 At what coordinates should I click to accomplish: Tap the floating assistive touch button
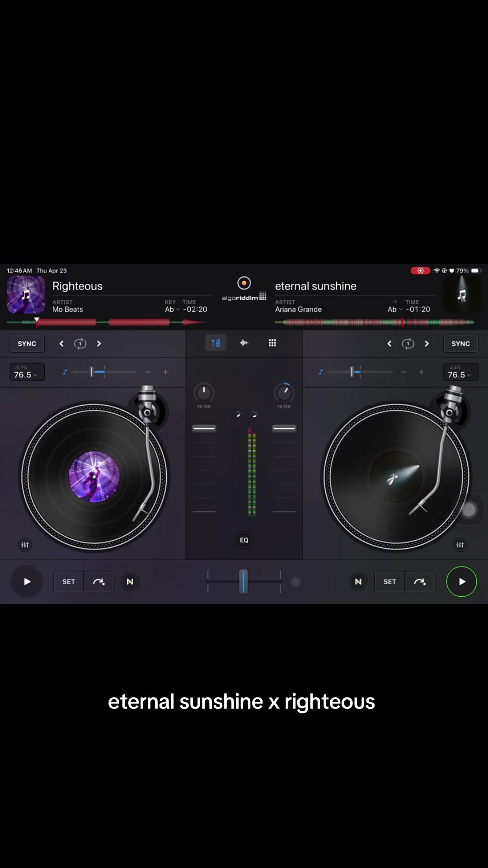click(469, 509)
